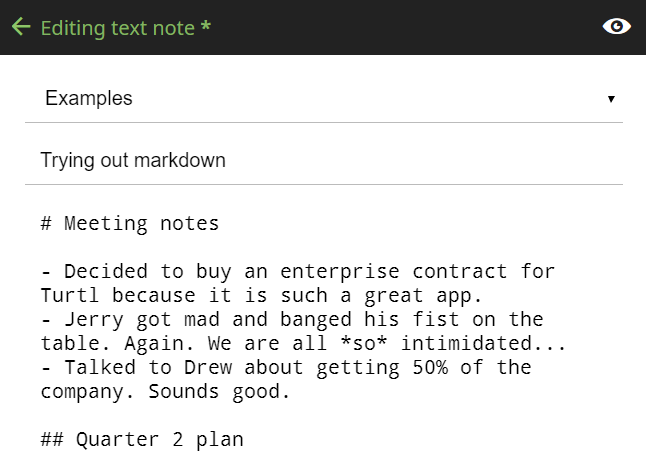Click the dropdown arrow beside Examples
This screenshot has width=646, height=457.
[611, 99]
